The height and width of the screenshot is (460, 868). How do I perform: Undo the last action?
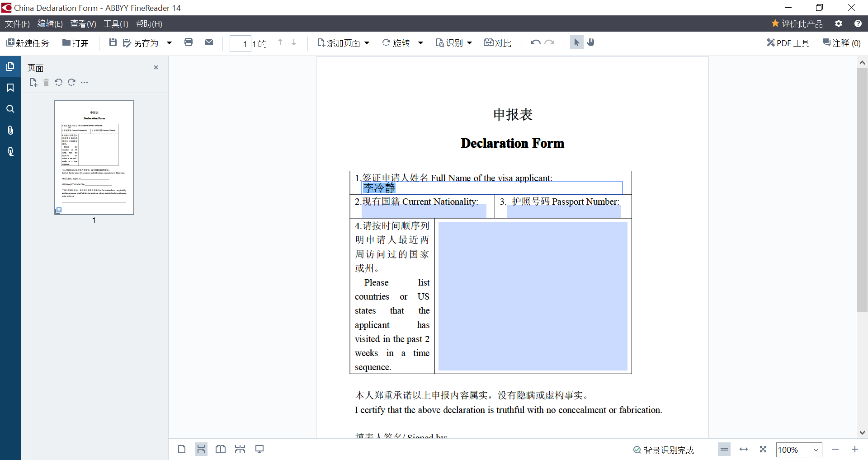[x=535, y=42]
